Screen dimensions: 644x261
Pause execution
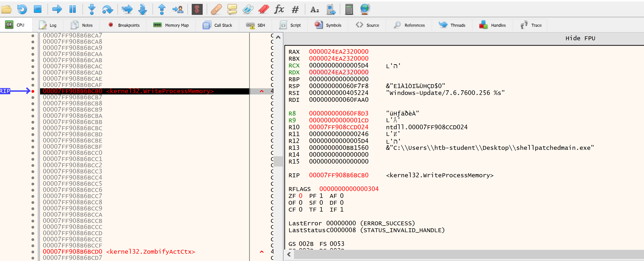tap(73, 10)
